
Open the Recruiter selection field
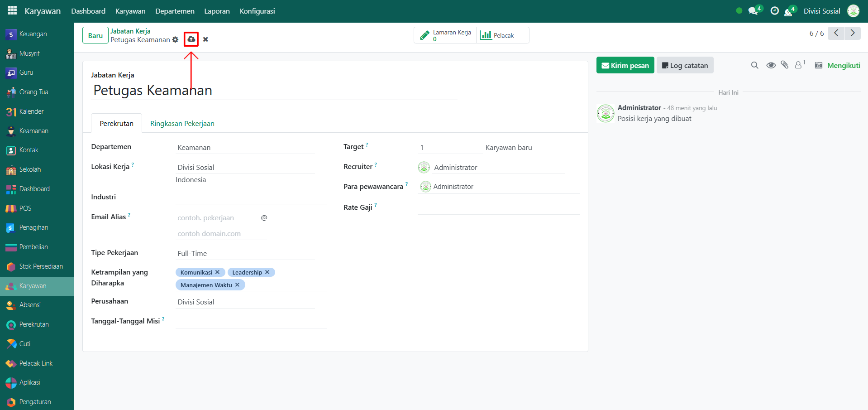(498, 168)
